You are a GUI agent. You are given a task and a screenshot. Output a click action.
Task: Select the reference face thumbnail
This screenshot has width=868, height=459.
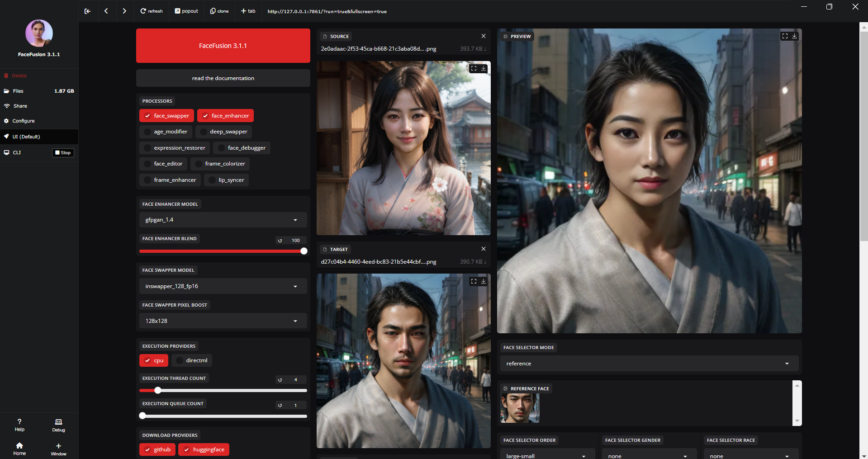pyautogui.click(x=519, y=408)
